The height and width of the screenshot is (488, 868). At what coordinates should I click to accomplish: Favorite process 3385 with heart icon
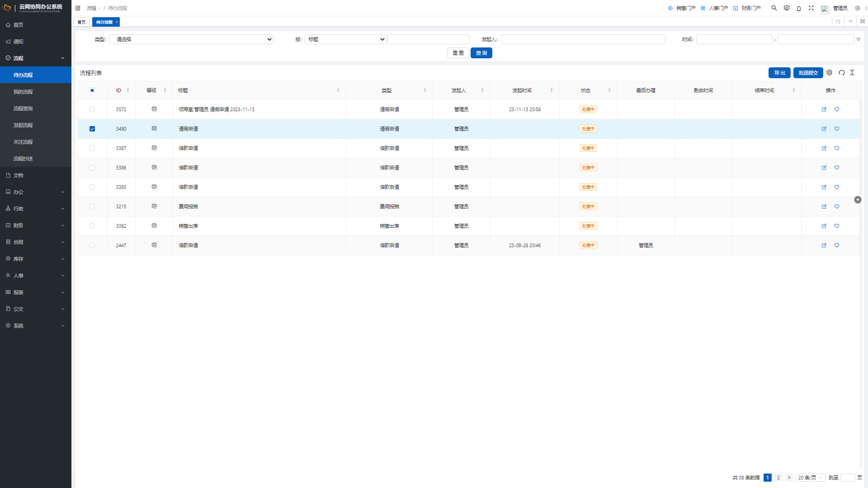(x=837, y=187)
